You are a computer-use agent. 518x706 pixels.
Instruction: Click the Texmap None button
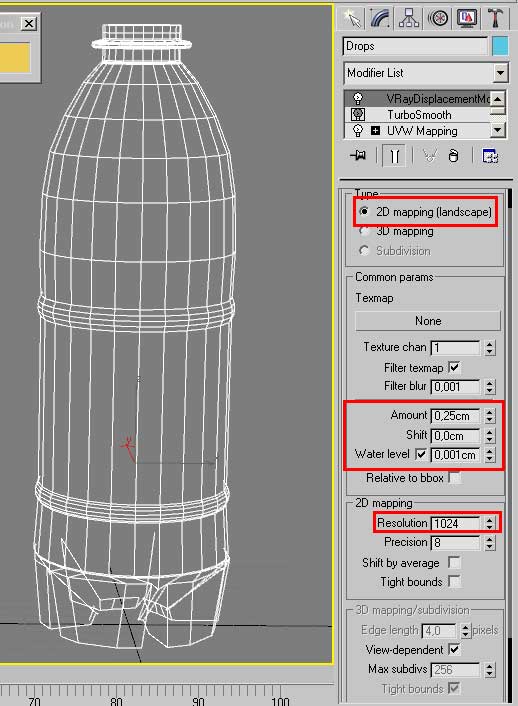[x=428, y=321]
